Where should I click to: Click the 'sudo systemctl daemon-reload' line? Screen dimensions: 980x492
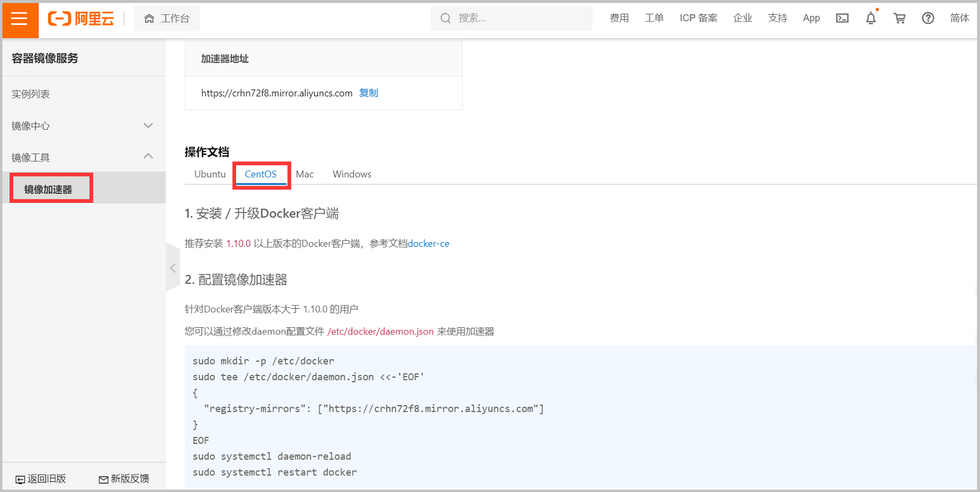[x=272, y=456]
